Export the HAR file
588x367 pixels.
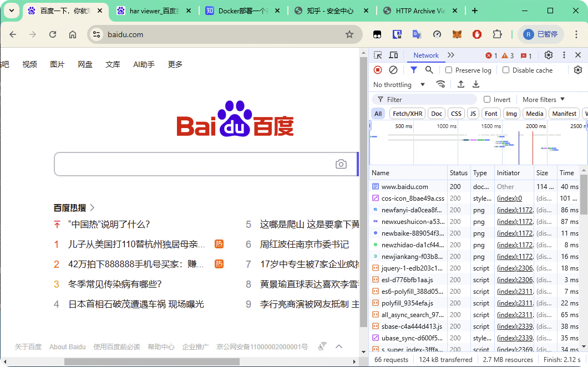(x=476, y=84)
